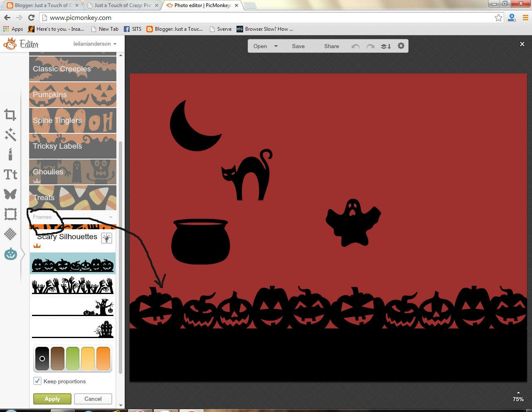Click the layers flatten icon in toolbar
Screen dimensions: 532x412
(386, 46)
